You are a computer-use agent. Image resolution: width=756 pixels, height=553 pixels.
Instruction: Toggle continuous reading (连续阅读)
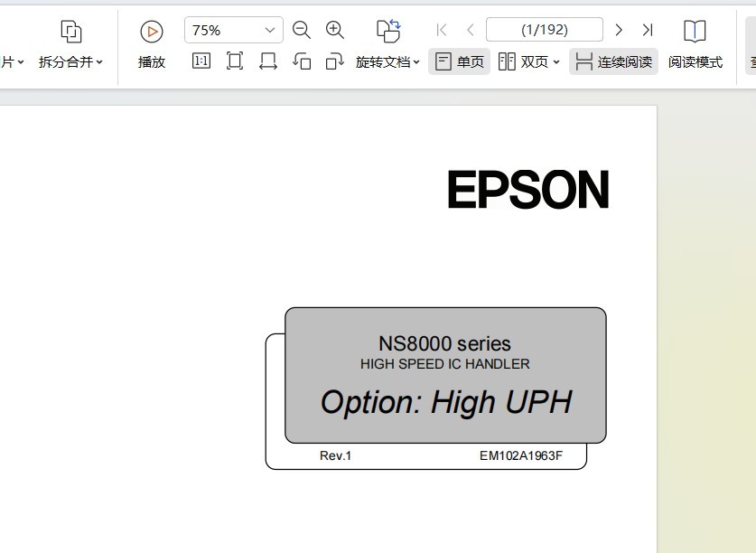[613, 61]
